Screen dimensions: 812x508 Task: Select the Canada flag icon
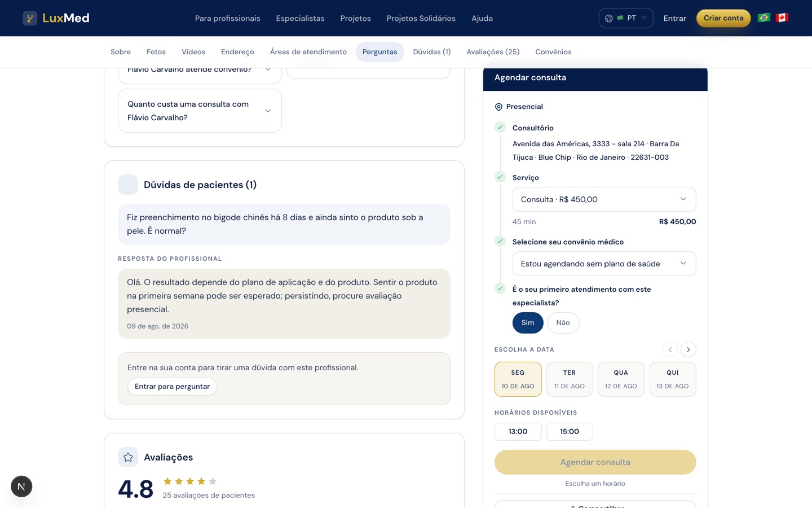pyautogui.click(x=782, y=18)
